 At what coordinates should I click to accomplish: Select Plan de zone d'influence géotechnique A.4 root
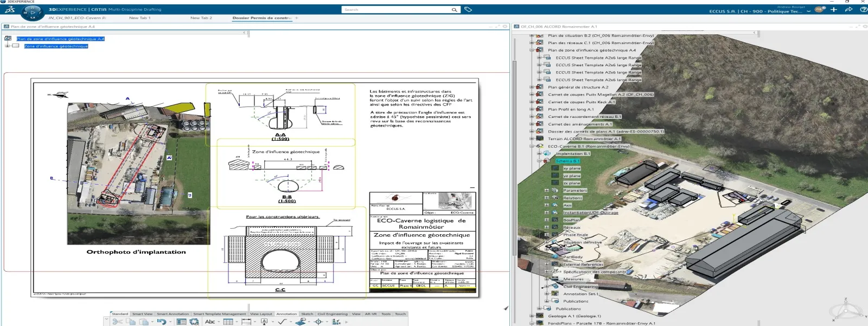pyautogui.click(x=60, y=39)
